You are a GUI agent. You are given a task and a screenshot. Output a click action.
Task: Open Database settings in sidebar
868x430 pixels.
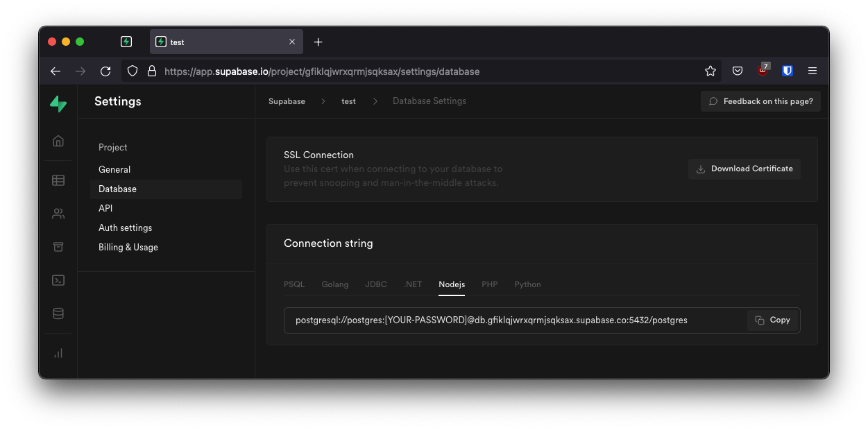(166, 189)
